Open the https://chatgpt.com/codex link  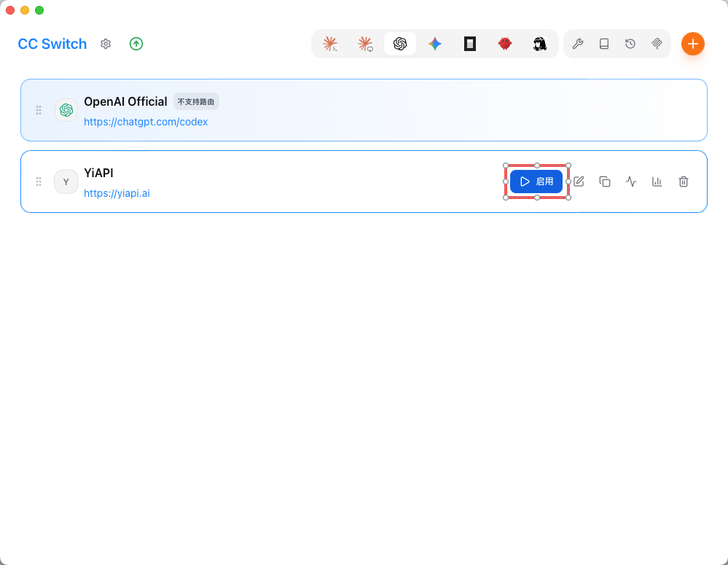click(x=146, y=122)
